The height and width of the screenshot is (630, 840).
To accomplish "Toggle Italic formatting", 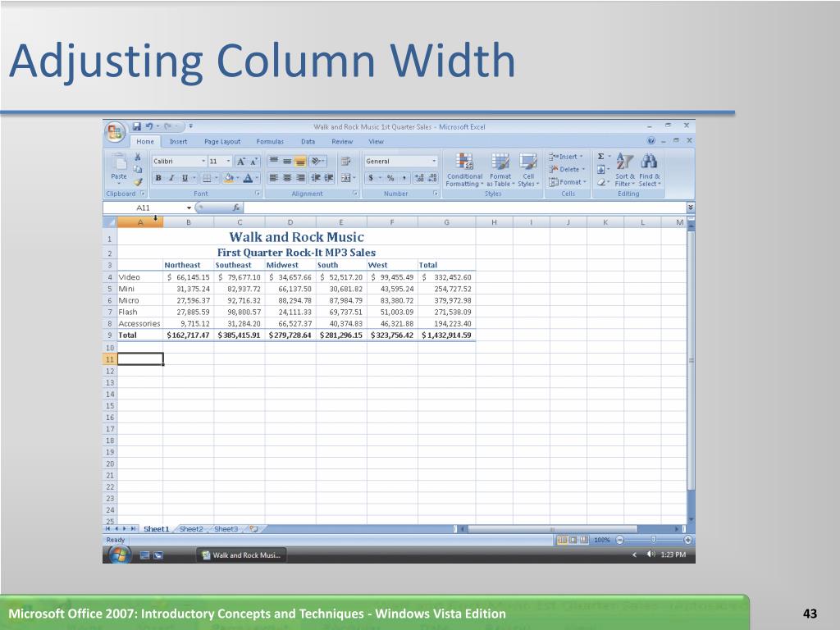I will point(171,178).
